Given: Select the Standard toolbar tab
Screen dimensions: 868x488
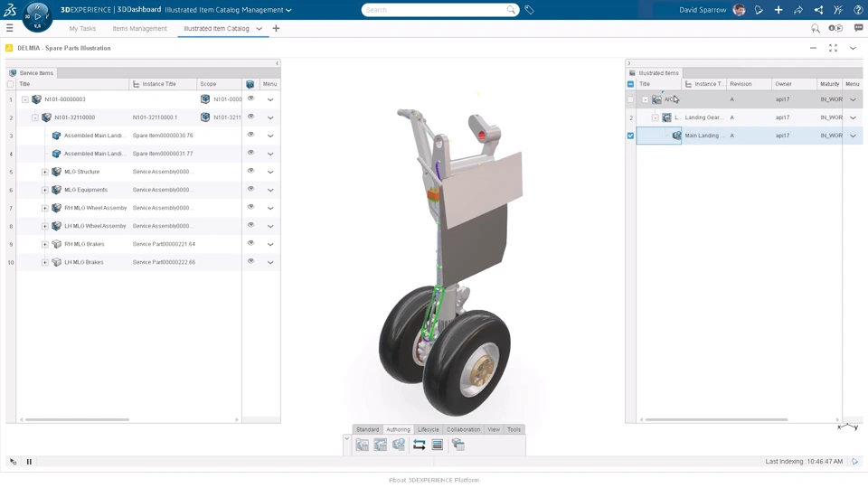Looking at the screenshot, I should pyautogui.click(x=368, y=429).
